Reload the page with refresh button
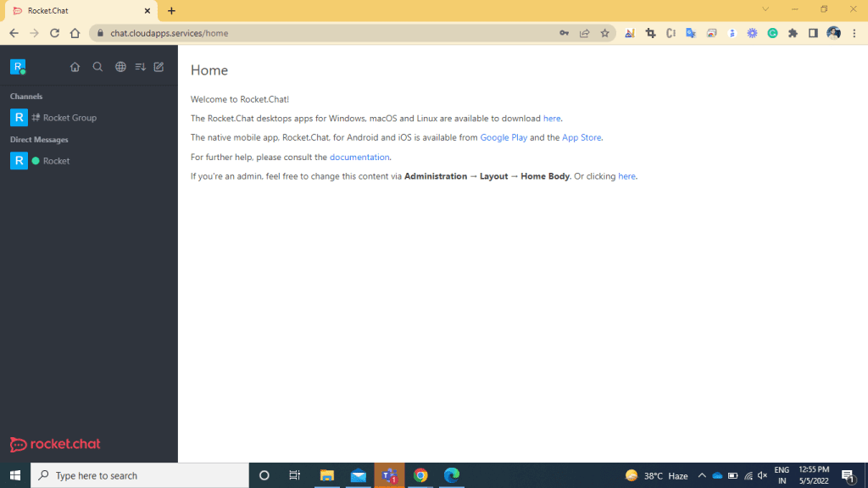Image resolution: width=868 pixels, height=488 pixels. point(55,33)
